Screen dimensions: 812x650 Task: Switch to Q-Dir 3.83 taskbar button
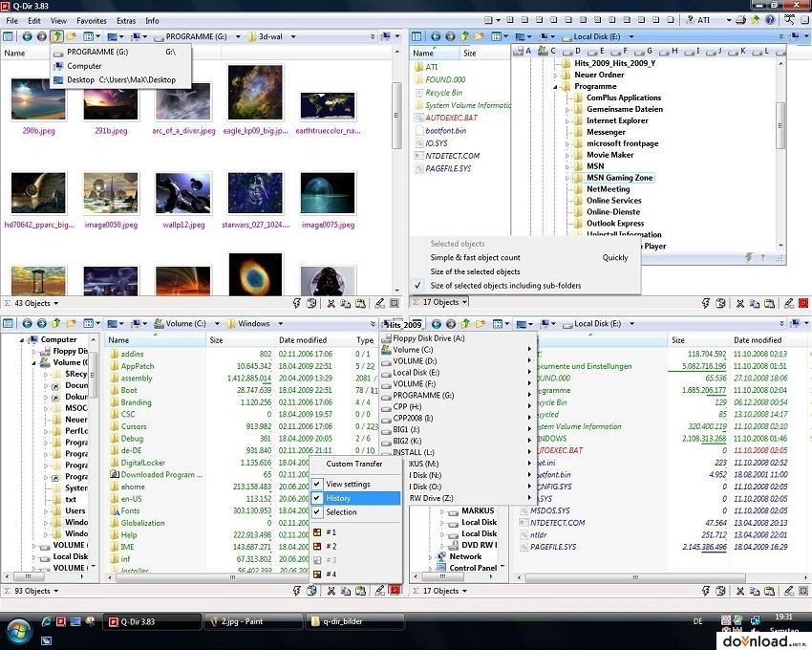click(x=152, y=621)
